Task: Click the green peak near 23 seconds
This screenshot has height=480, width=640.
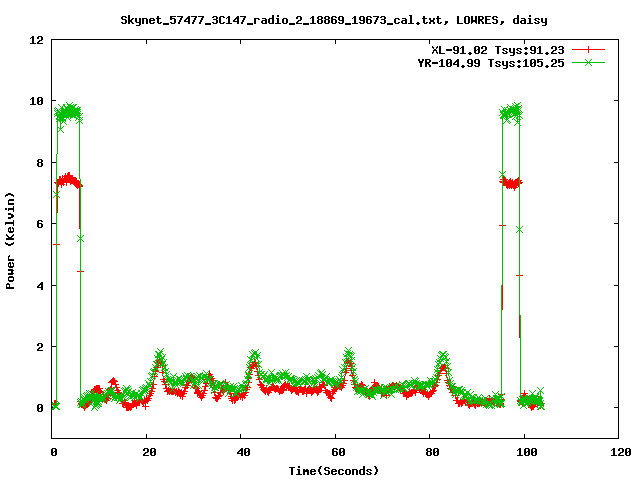Action: [160, 354]
